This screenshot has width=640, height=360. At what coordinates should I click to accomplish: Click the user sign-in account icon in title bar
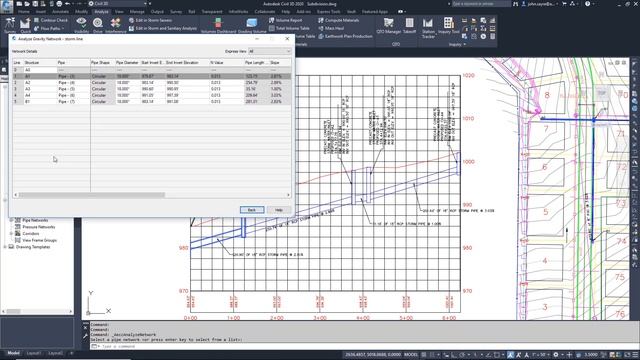523,4
